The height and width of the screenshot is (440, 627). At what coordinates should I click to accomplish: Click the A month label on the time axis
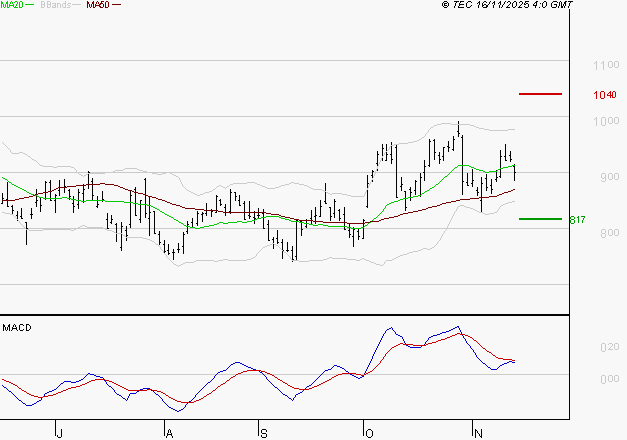[169, 434]
